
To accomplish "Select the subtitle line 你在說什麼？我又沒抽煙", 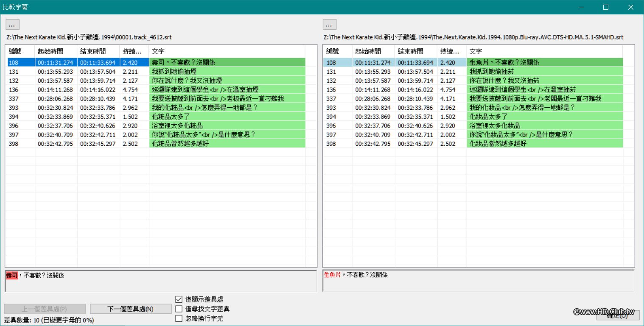I will tap(227, 81).
